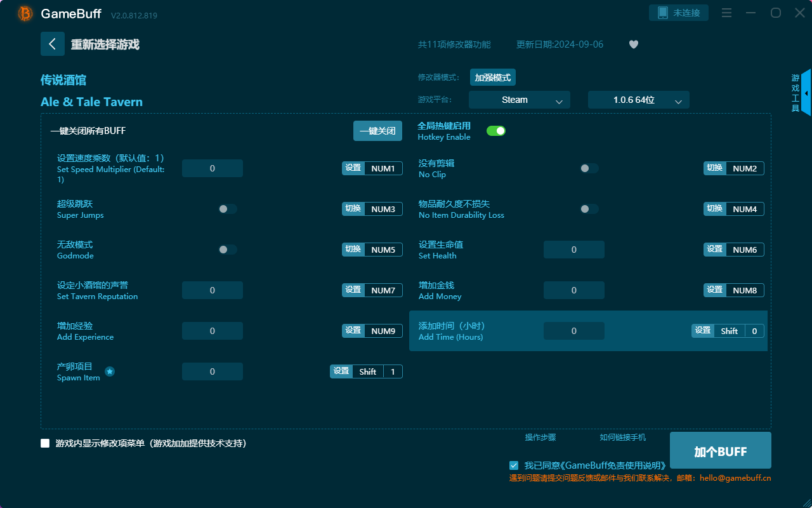Click 设置 button for Set Health

pyautogui.click(x=715, y=250)
